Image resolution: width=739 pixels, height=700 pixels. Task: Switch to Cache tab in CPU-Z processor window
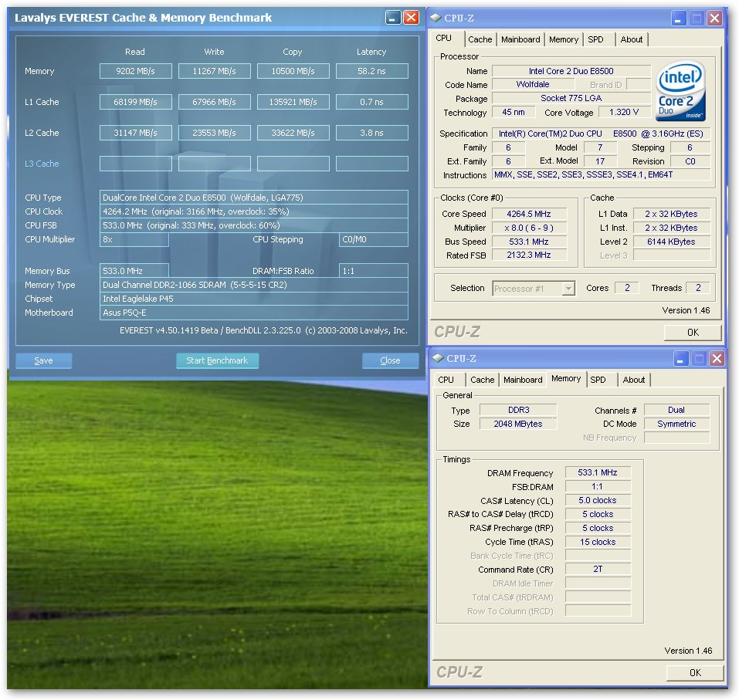pyautogui.click(x=480, y=39)
